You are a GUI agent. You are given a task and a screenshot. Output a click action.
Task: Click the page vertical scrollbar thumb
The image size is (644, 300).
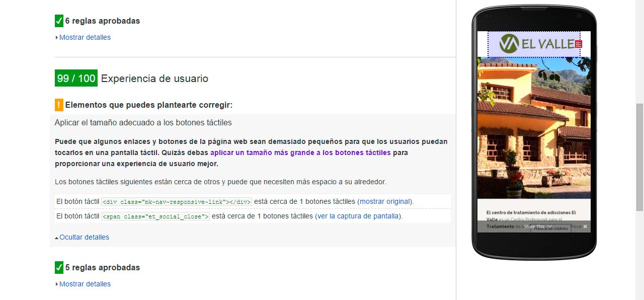(x=639, y=157)
